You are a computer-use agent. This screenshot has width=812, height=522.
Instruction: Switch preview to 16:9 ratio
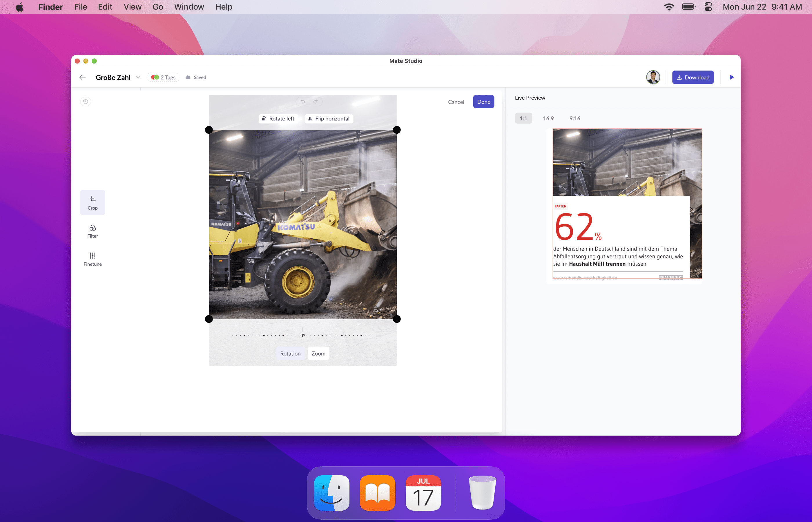548,118
